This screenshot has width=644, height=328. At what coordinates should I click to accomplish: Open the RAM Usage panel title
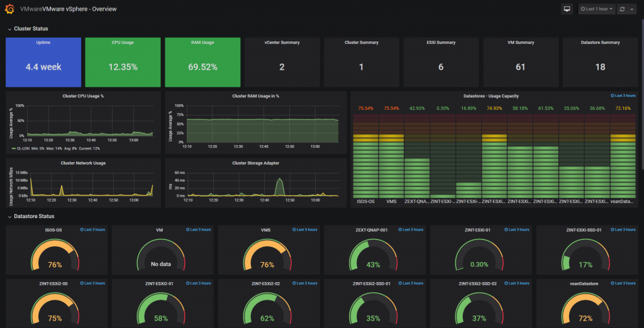coord(203,42)
